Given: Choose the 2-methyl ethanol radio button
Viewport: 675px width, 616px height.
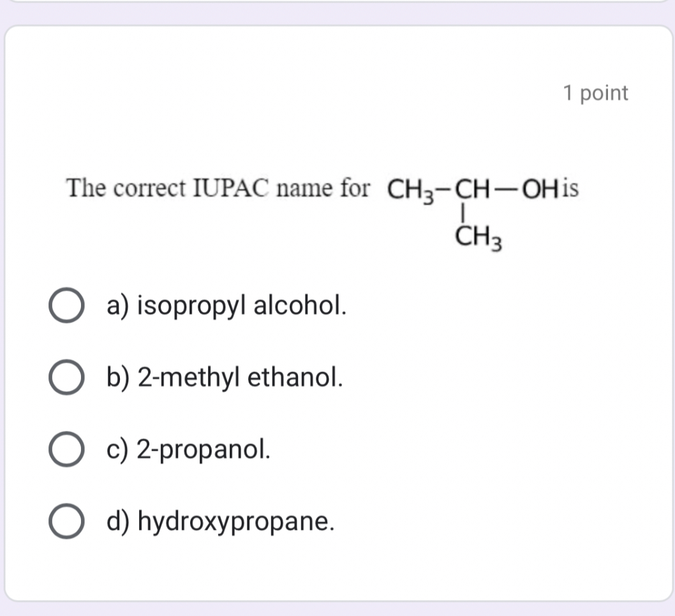Looking at the screenshot, I should 67,379.
